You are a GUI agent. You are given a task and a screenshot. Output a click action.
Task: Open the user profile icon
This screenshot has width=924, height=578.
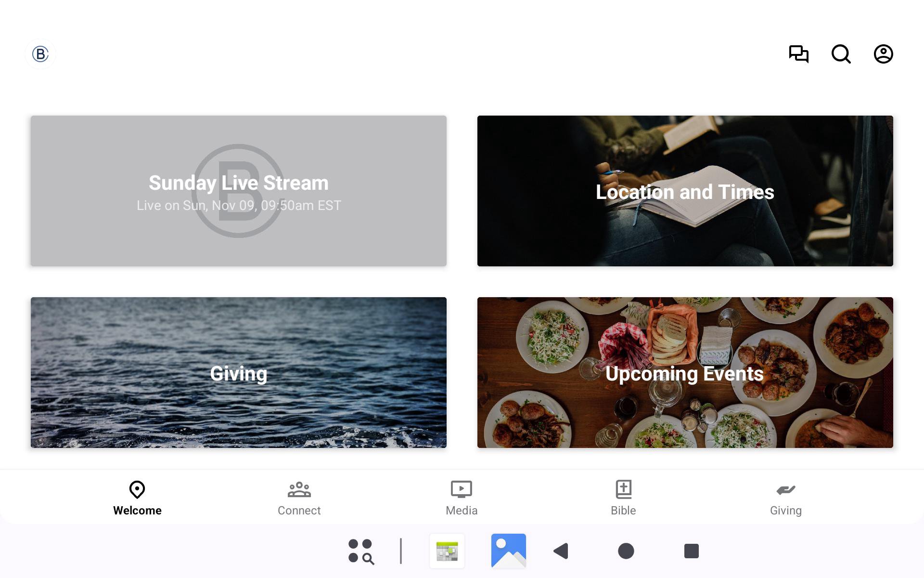(x=883, y=54)
